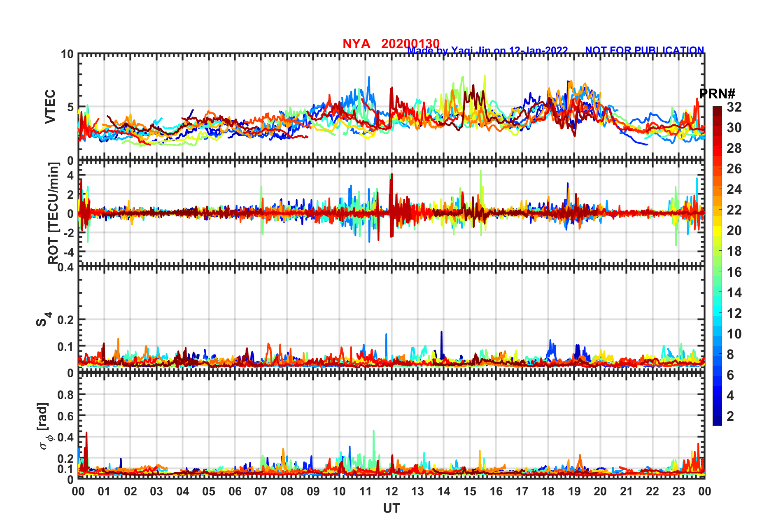Click ROT axis tick label -4

69,252
